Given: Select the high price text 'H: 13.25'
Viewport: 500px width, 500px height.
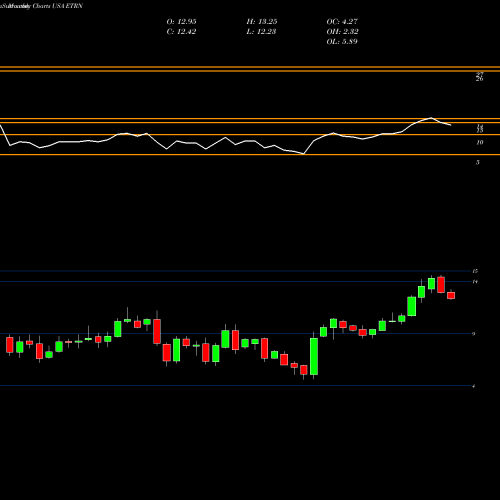Looking at the screenshot, I should pos(262,22).
